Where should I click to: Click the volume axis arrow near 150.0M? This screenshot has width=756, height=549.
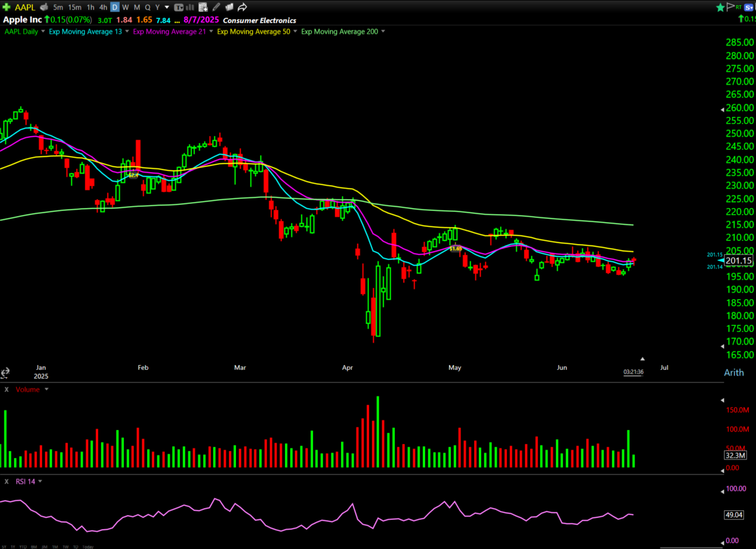point(722,401)
